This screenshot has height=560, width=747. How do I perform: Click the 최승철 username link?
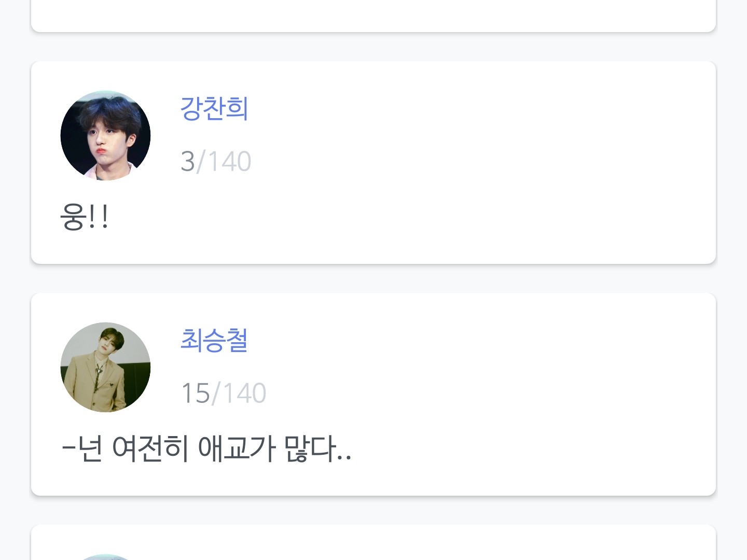(x=214, y=341)
